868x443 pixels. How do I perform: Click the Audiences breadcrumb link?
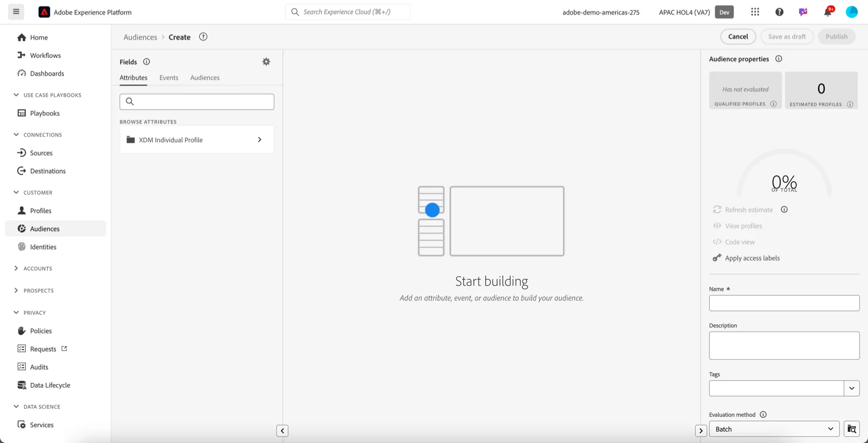coord(140,37)
